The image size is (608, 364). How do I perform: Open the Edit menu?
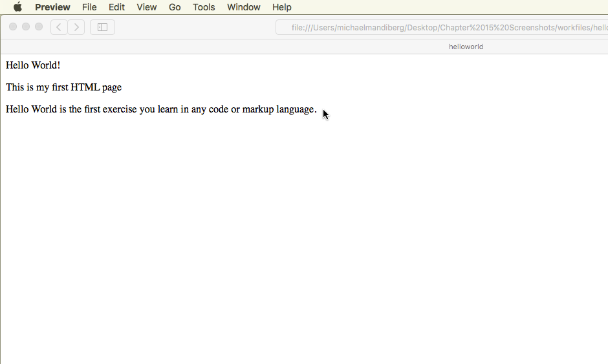point(116,7)
